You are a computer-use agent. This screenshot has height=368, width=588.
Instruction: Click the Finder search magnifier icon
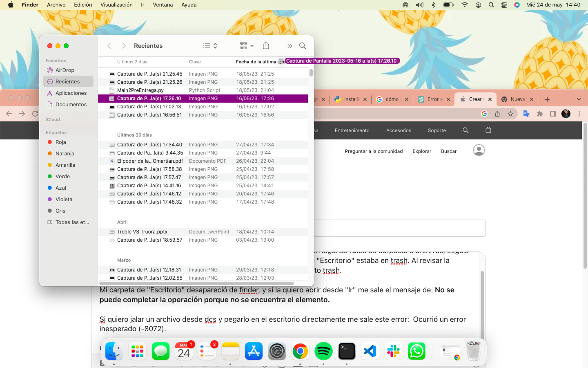(x=303, y=46)
